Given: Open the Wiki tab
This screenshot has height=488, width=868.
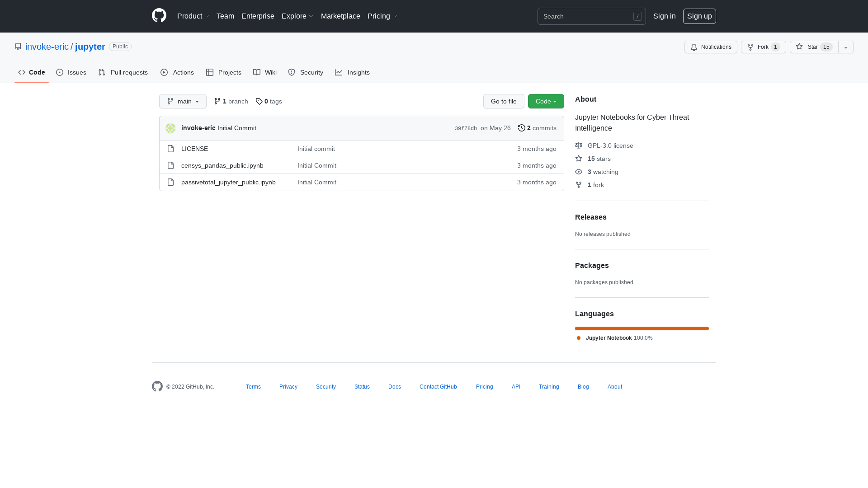Looking at the screenshot, I should pos(265,72).
